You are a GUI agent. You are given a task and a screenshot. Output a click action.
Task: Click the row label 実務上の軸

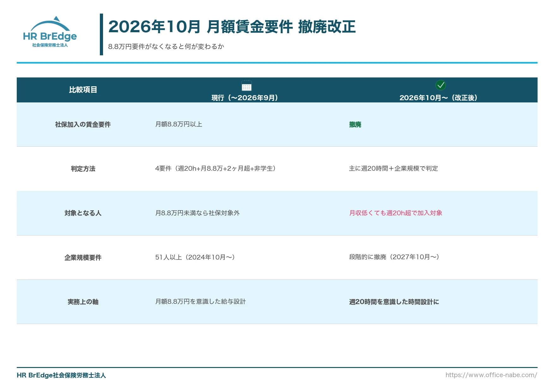83,302
